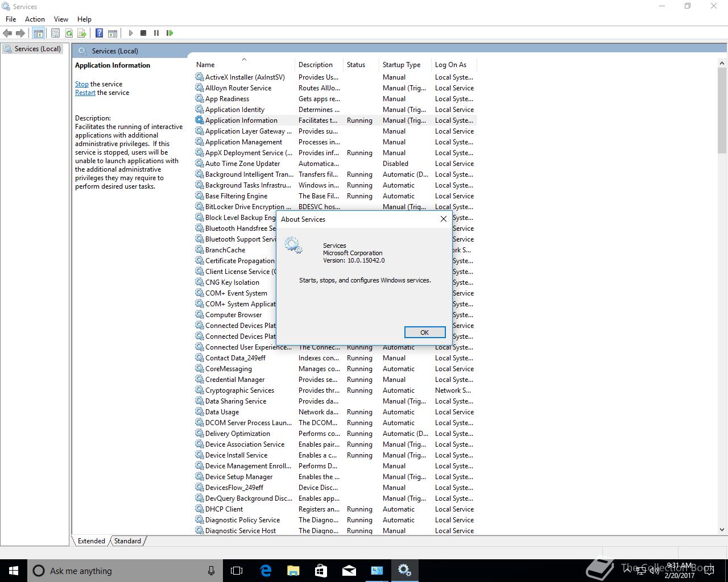Click gear icon beside Data Usage row
This screenshot has width=728, height=582.
[x=199, y=411]
